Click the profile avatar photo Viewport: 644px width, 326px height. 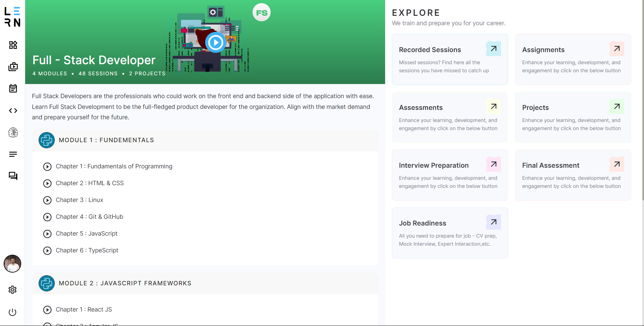[12, 264]
